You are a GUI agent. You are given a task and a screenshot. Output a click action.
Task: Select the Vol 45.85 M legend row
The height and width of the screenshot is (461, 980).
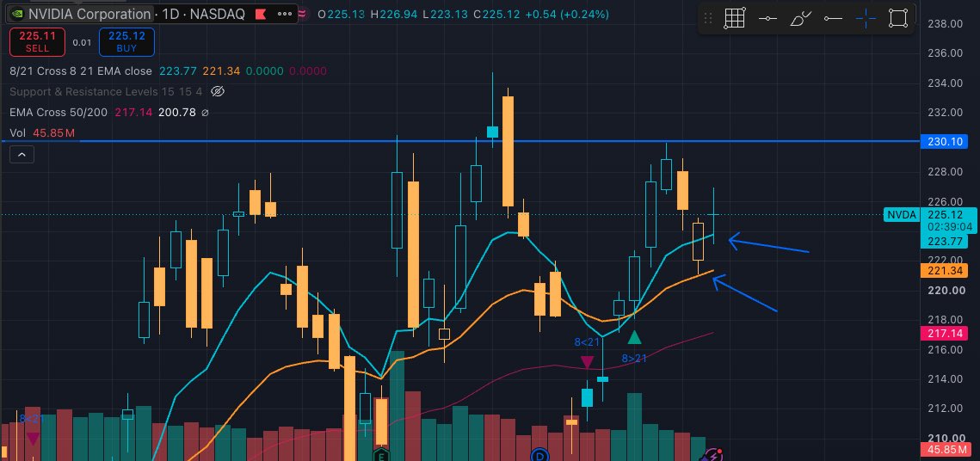click(42, 133)
